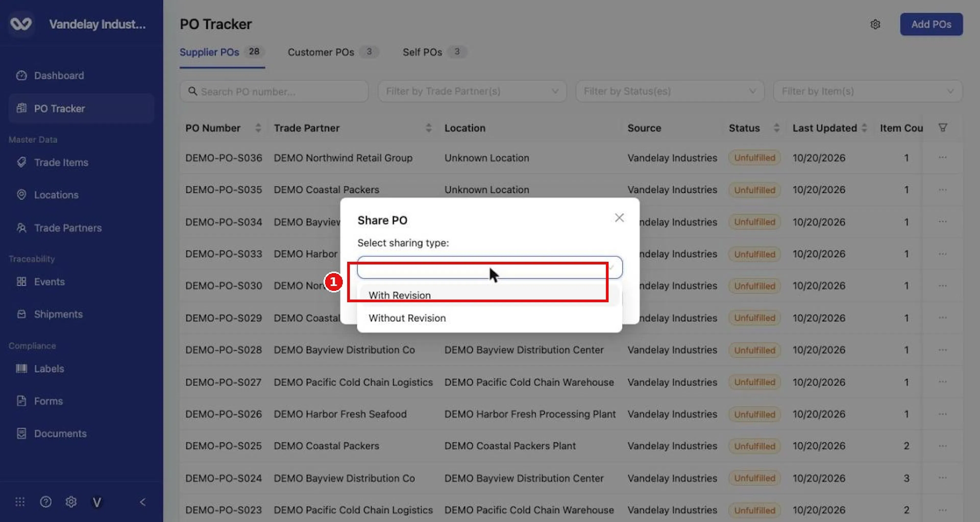Open row actions for DEMO-PO-S028
This screenshot has height=522, width=980.
click(x=942, y=350)
